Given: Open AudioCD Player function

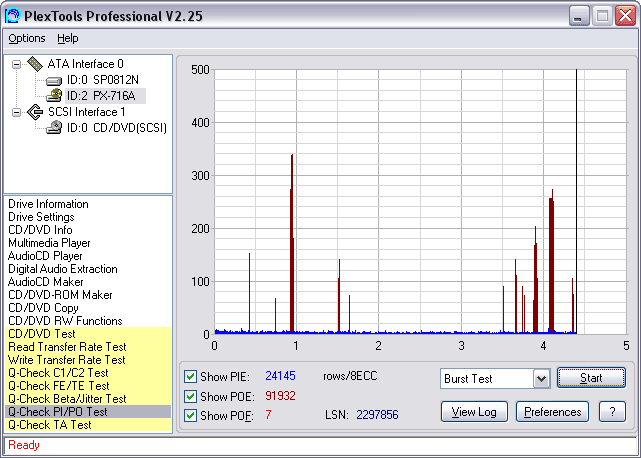Looking at the screenshot, I should (x=45, y=256).
